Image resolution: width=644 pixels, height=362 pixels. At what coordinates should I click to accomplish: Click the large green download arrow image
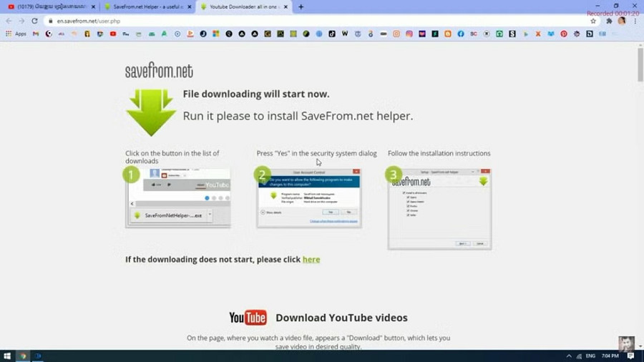150,112
